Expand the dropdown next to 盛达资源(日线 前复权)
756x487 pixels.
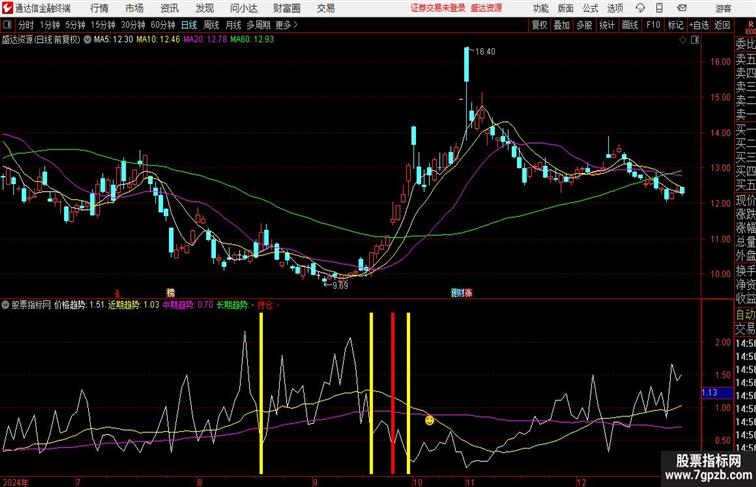point(87,40)
